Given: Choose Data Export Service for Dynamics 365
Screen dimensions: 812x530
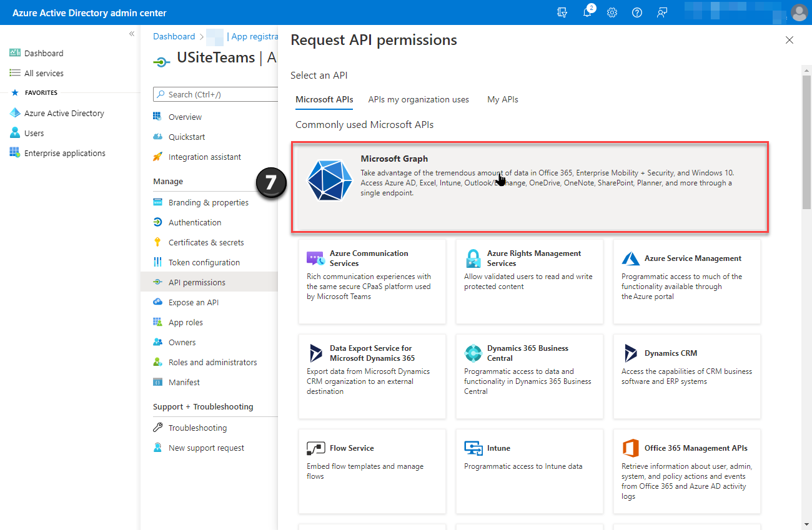Looking at the screenshot, I should [372, 376].
